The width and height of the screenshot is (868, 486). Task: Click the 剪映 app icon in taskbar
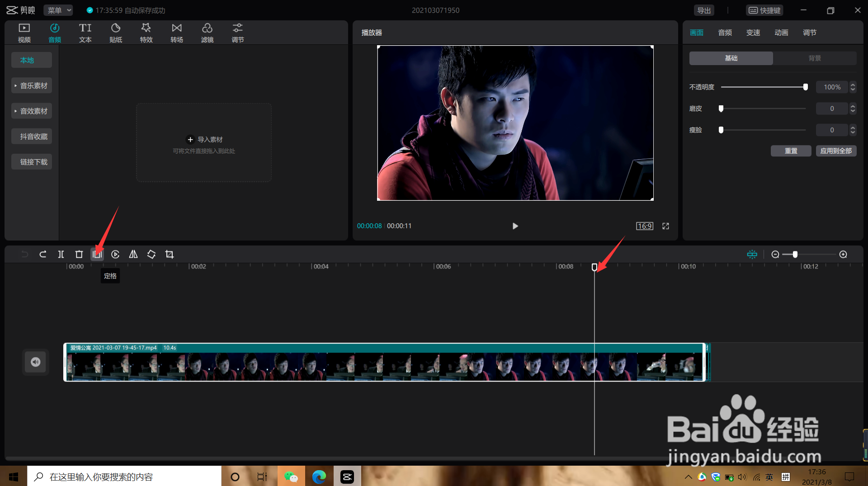coord(347,477)
